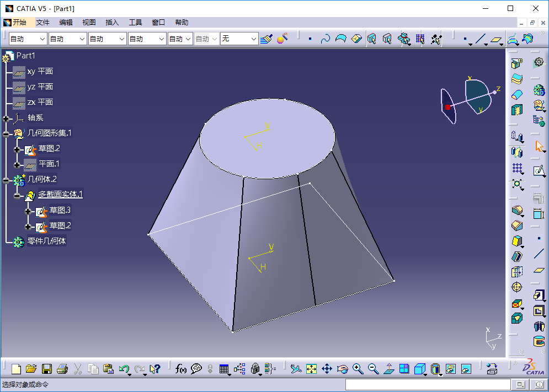Viewport: 549px width, 392px height.
Task: Expand the 草图.3 tree node
Action: click(28, 211)
